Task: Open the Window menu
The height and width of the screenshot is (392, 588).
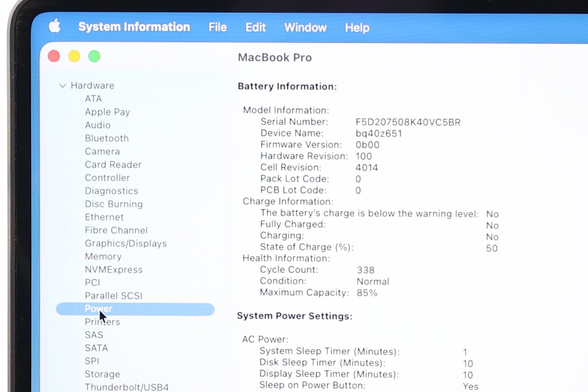Action: click(x=305, y=28)
